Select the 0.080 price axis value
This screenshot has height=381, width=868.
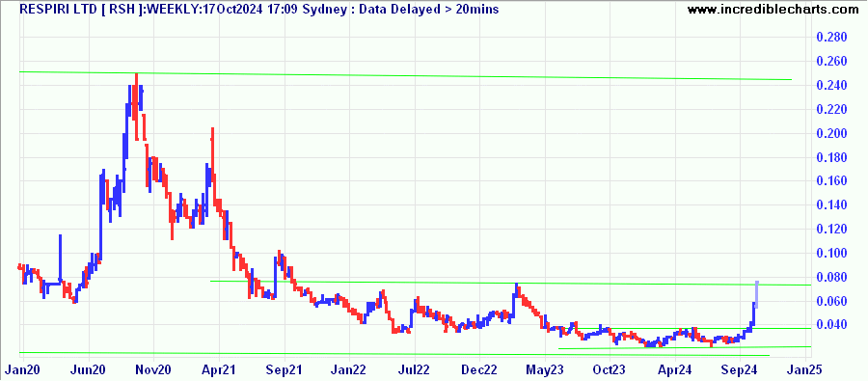point(832,277)
